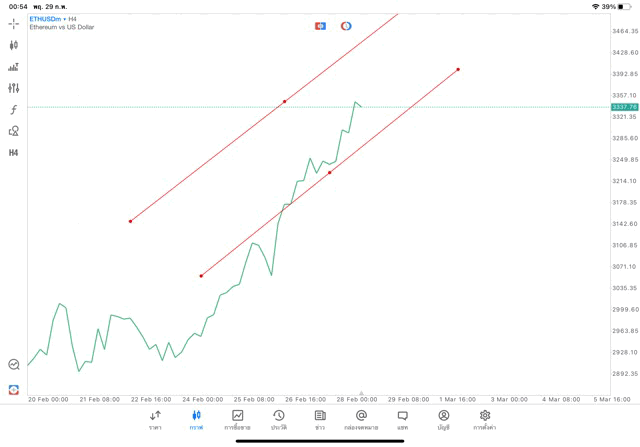640x447 pixels.
Task: Open the drawing objects shapes icon
Action: click(13, 131)
